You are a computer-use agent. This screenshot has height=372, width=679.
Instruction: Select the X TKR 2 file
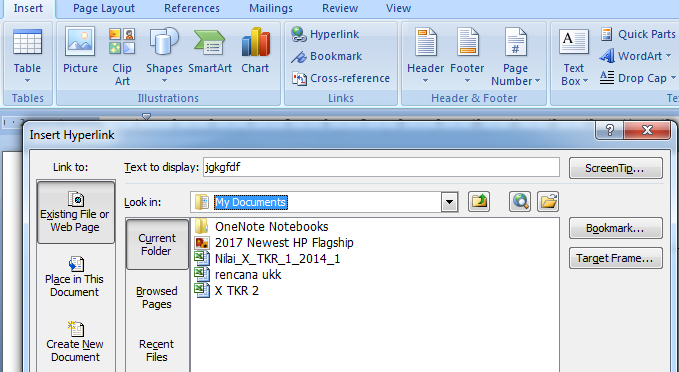226,291
